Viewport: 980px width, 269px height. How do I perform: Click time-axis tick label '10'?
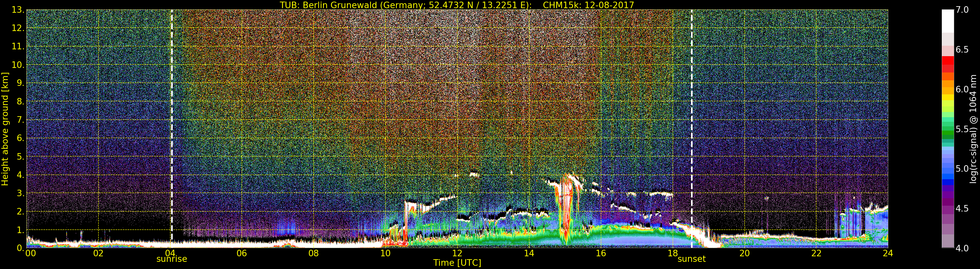click(385, 253)
